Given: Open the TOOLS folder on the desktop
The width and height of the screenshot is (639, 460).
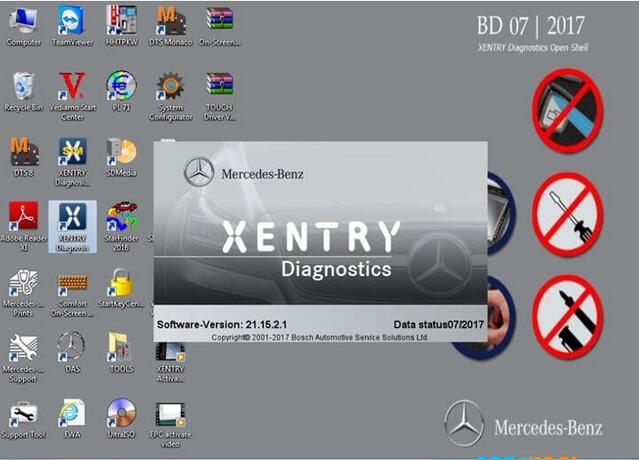Looking at the screenshot, I should point(121,347).
